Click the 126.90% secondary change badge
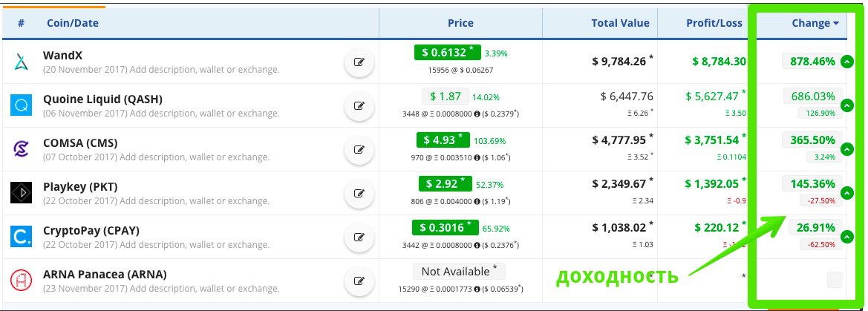The image size is (868, 311). click(x=820, y=113)
